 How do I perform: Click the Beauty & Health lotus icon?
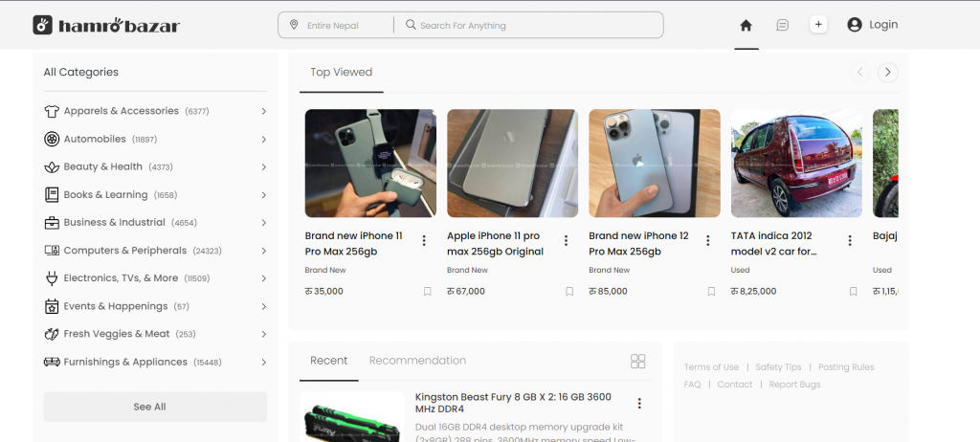52,166
